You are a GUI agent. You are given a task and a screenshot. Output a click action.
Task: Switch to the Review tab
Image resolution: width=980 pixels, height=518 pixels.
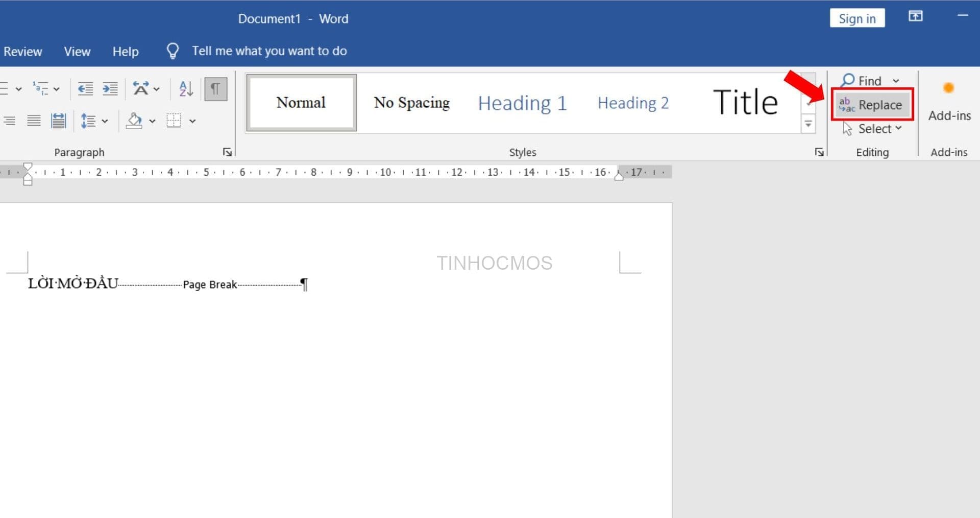point(22,52)
